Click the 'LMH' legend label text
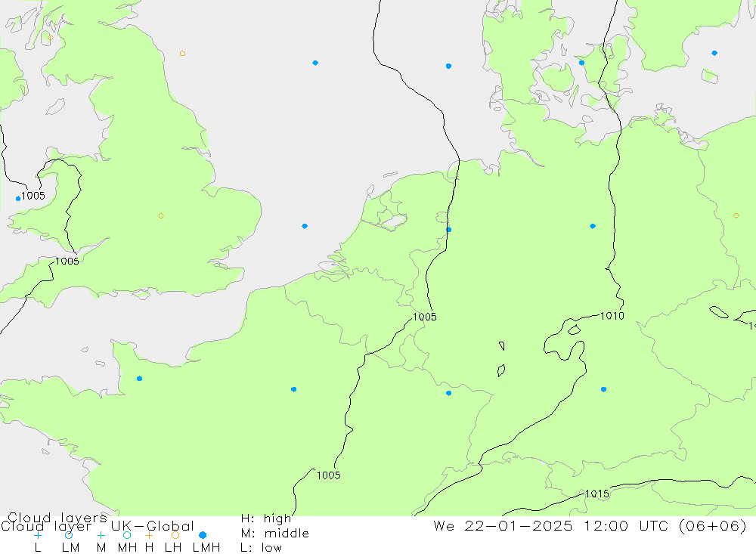756x554 pixels. 206,548
